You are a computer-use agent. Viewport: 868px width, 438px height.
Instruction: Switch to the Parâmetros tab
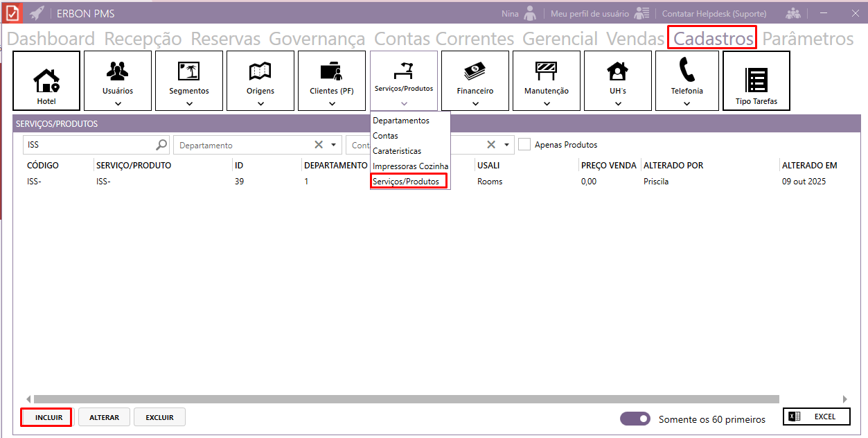click(808, 39)
